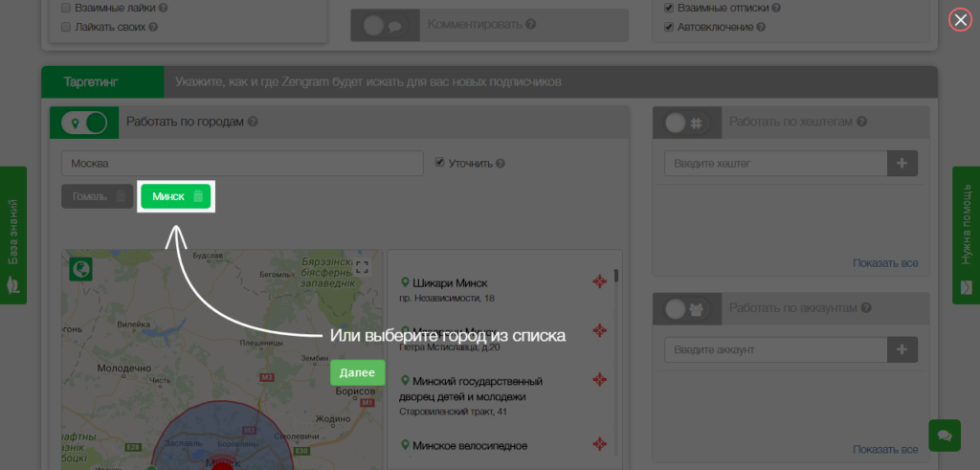
Task: Add hashtag with the plus button
Action: [x=902, y=164]
